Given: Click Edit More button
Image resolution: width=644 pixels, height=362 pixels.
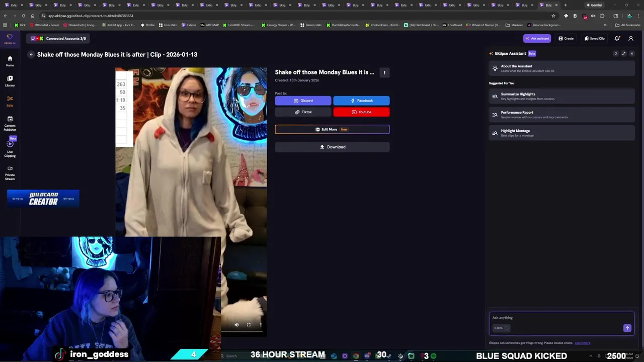Looking at the screenshot, I should [x=332, y=129].
